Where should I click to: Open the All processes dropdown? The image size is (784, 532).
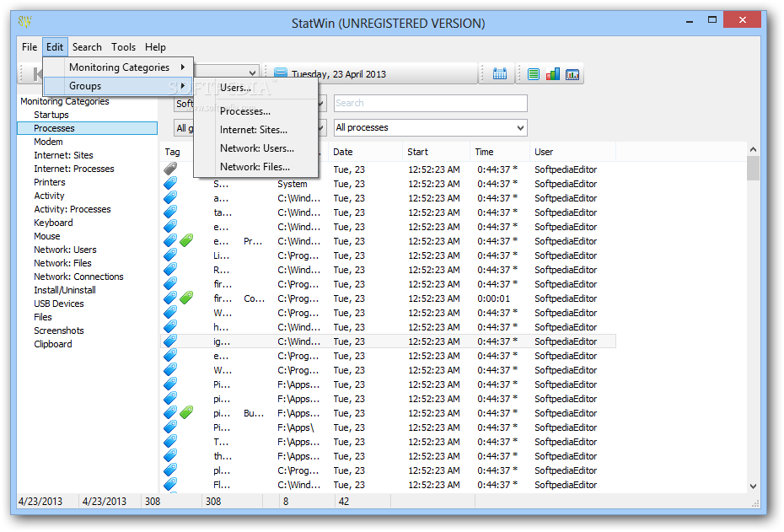click(431, 127)
